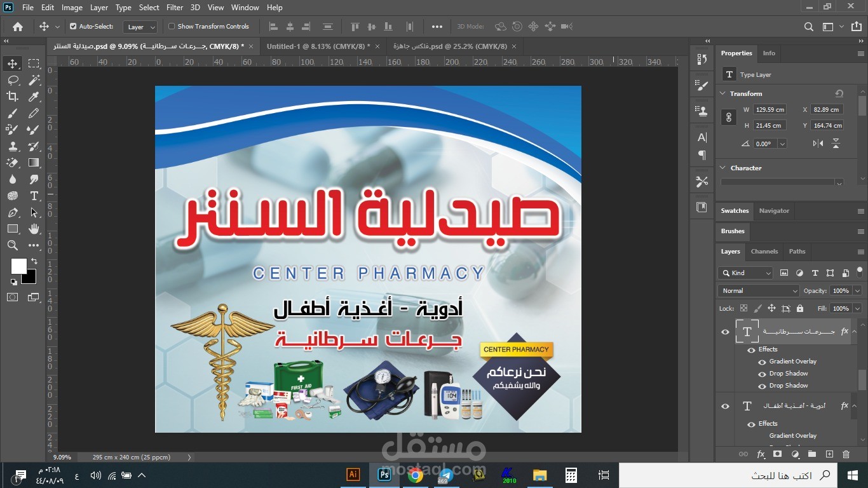
Task: Select the Brush tool
Action: 12,113
